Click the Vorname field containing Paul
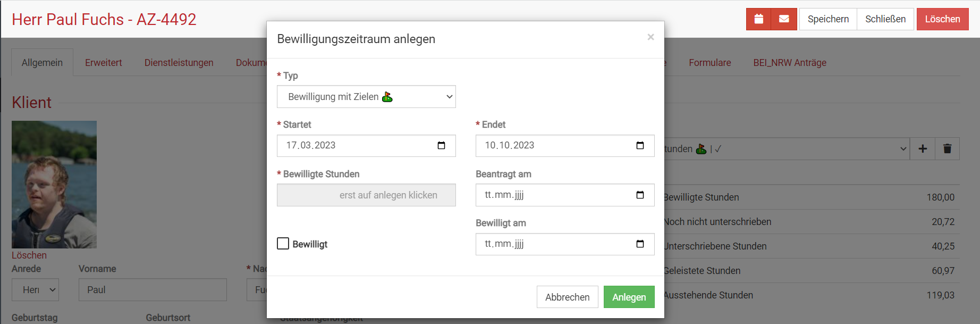 pos(153,290)
